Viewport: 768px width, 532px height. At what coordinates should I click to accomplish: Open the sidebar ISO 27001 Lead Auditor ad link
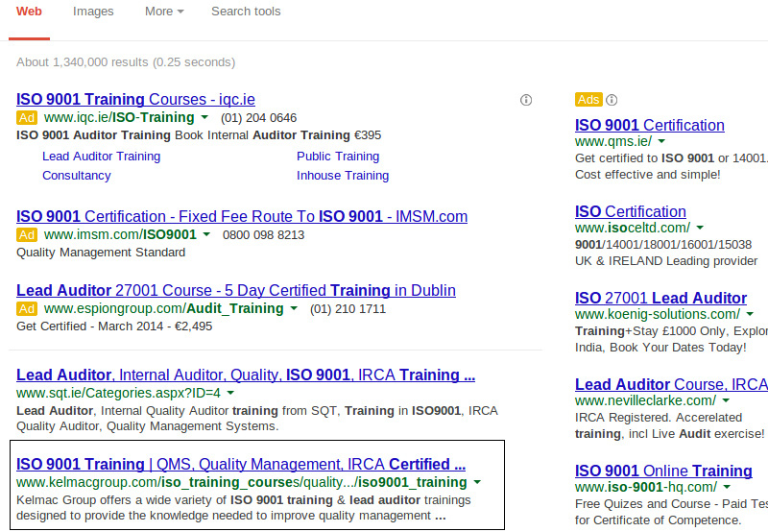click(660, 298)
